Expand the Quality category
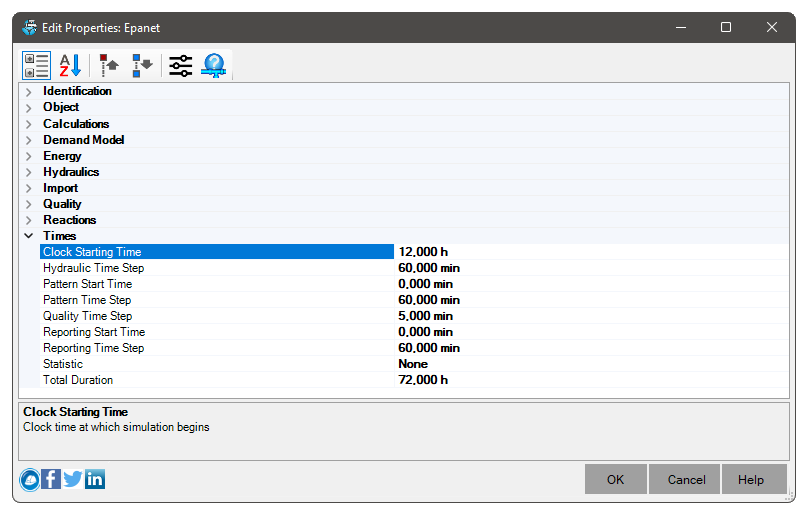The width and height of the screenshot is (810, 516). tap(29, 205)
